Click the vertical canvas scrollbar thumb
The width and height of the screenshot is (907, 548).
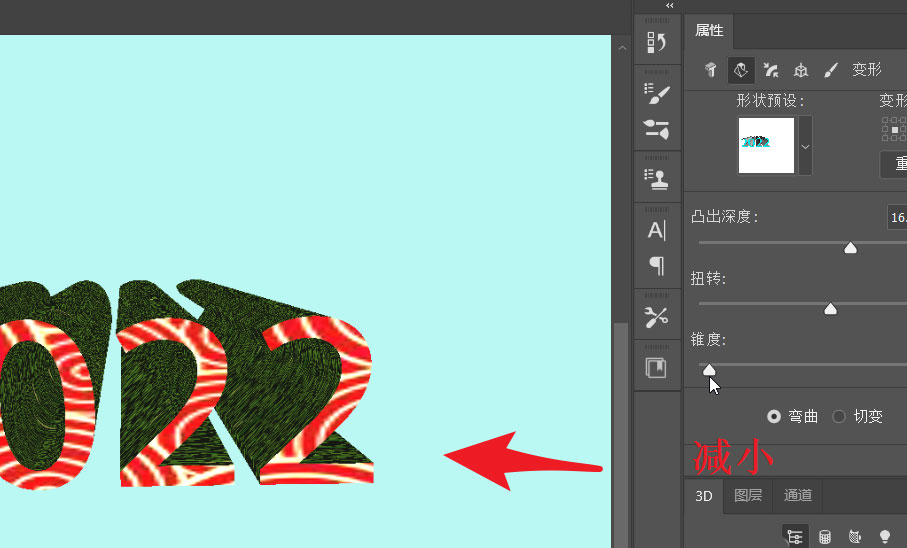[x=621, y=435]
